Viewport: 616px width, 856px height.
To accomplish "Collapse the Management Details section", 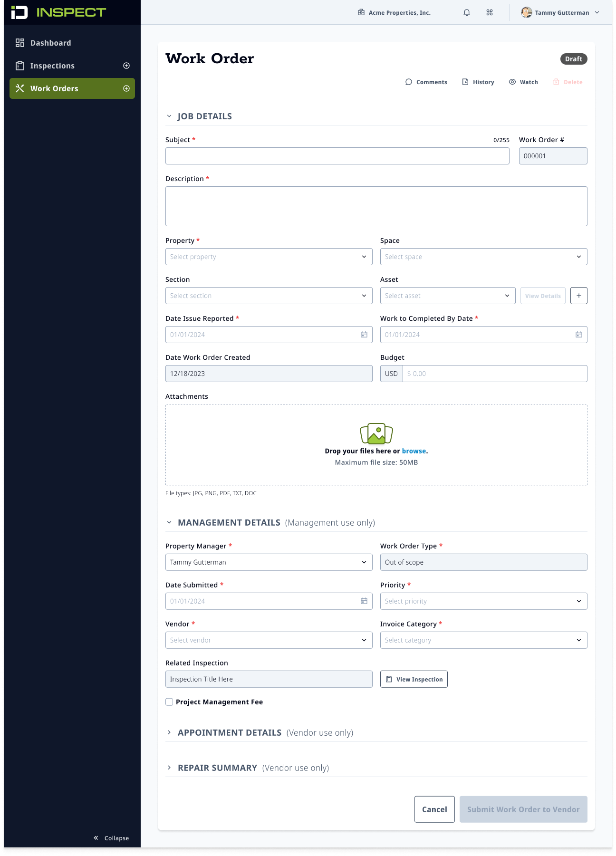I will [169, 522].
